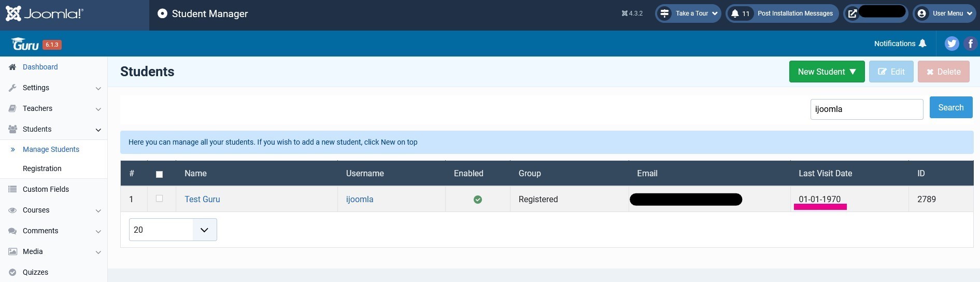Click the green enabled status icon

(x=478, y=200)
